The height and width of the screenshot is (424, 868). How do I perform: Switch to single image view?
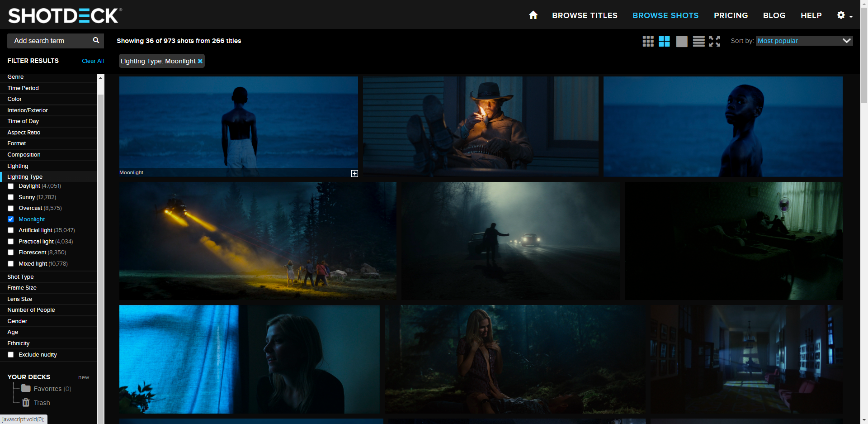[682, 41]
